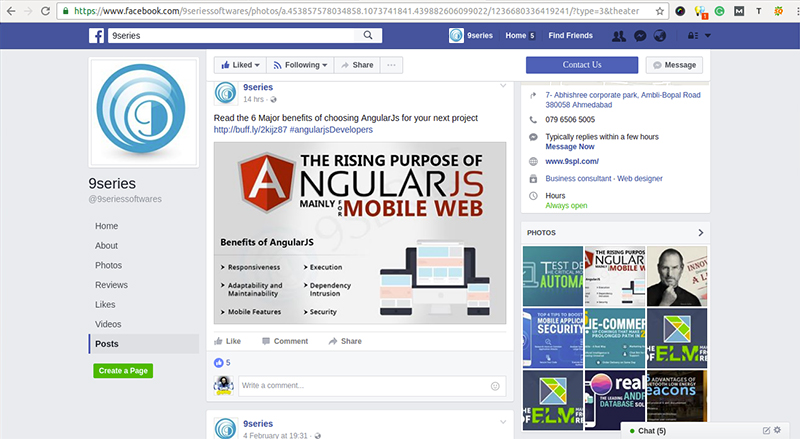Open the privacy shortcuts lock icon
The height and width of the screenshot is (439, 800).
691,36
